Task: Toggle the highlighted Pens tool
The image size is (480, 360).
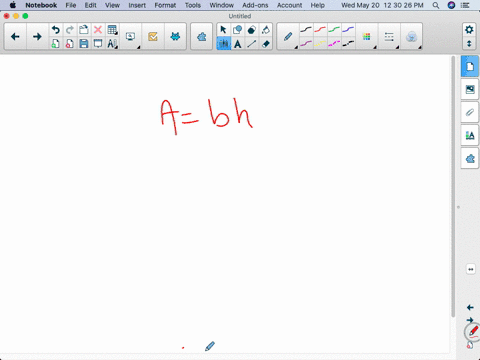Action: (x=224, y=44)
